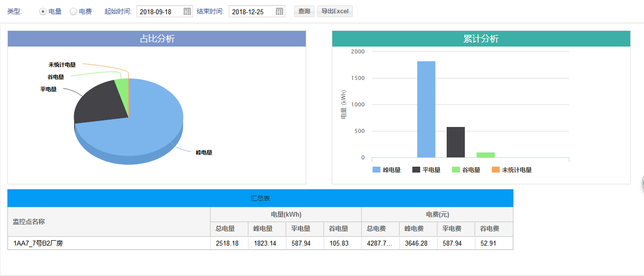This screenshot has height=276, width=644.
Task: Toggle 未统计电量 legend swatch in bar chart
Action: [496, 170]
